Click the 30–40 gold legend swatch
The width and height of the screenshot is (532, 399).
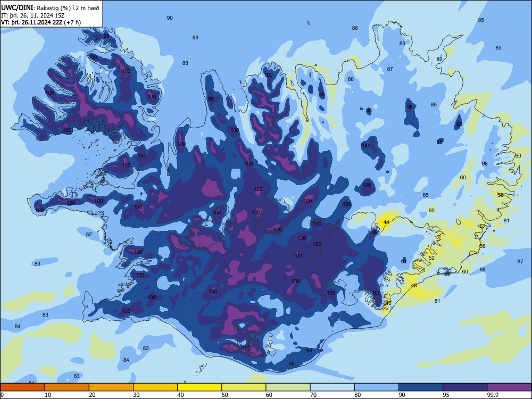[155, 387]
